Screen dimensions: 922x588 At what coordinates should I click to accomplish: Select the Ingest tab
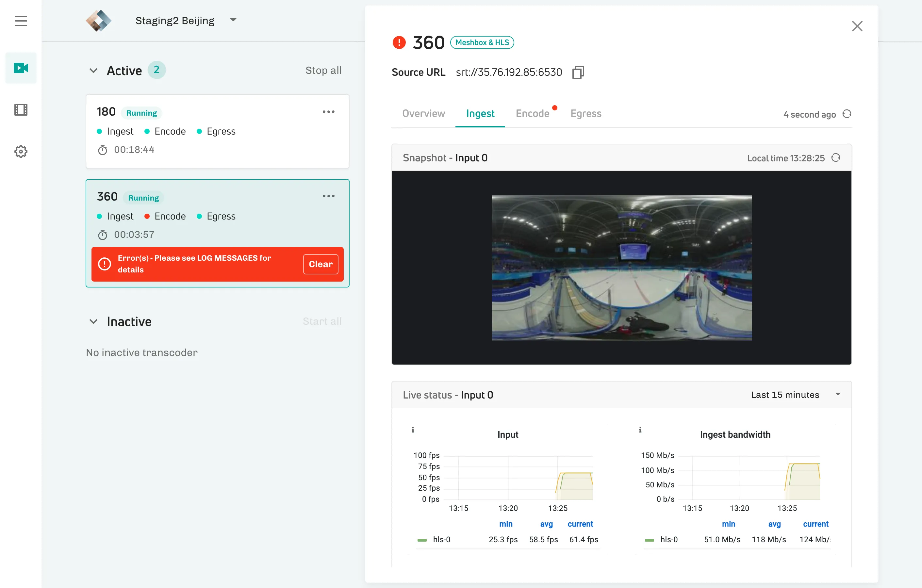(480, 114)
